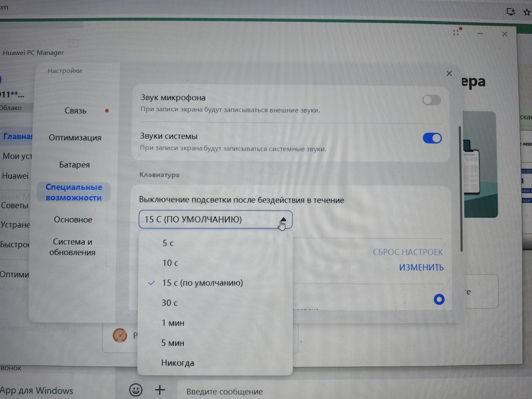Click the ИЗМЕНИТЬ link
Screen dimensions: 532x399
point(421,267)
